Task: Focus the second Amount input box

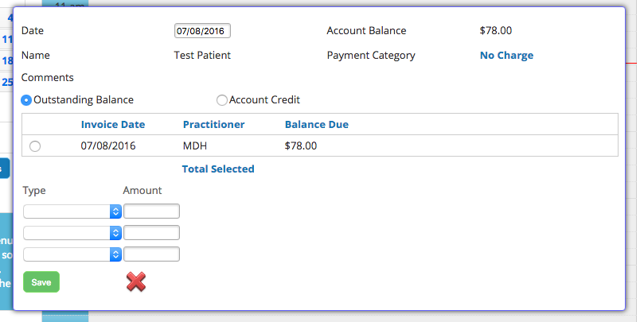Action: coord(151,233)
